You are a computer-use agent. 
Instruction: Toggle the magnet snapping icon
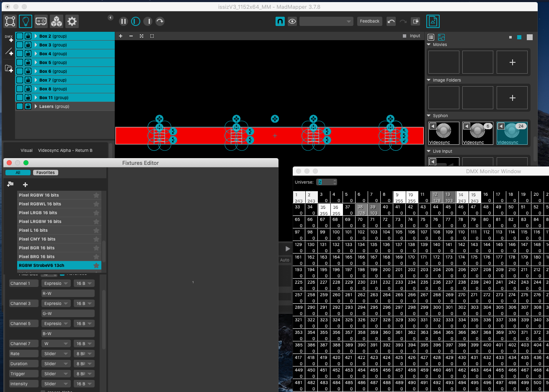(280, 21)
